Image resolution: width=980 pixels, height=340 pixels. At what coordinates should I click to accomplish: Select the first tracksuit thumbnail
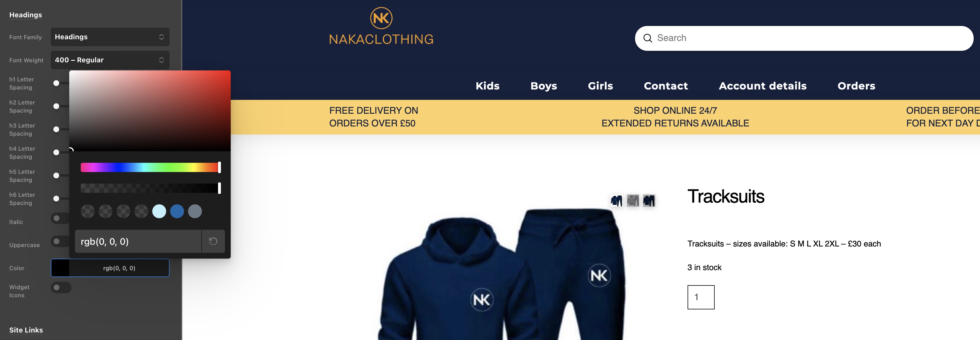pos(616,201)
